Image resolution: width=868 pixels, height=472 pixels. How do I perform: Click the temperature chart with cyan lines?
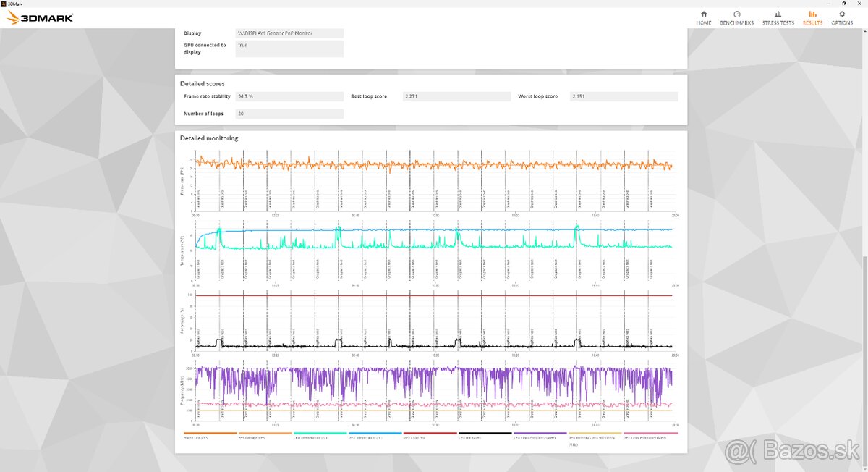(435, 250)
